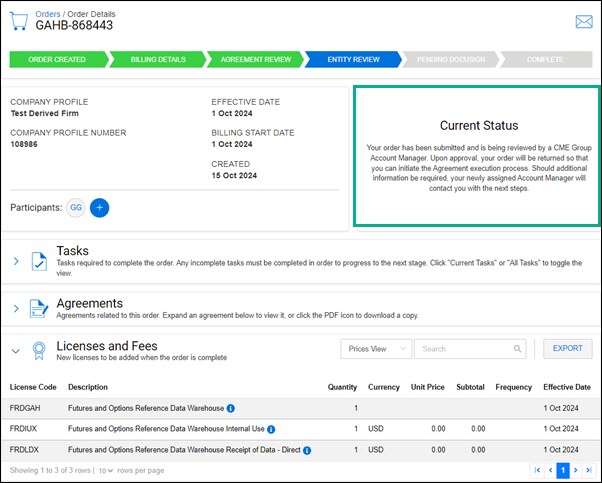The width and height of the screenshot is (602, 483).
Task: Follow the Orders breadcrumb link
Action: tap(48, 14)
